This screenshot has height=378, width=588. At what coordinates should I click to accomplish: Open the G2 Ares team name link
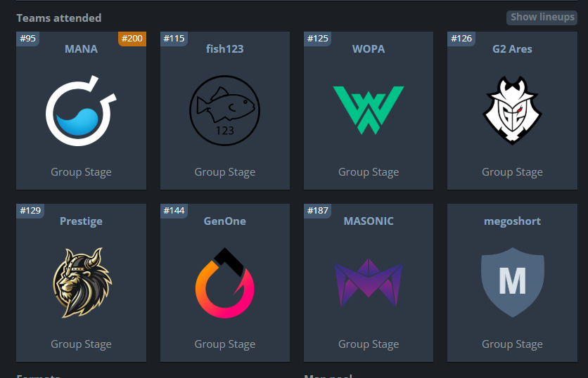pyautogui.click(x=512, y=48)
